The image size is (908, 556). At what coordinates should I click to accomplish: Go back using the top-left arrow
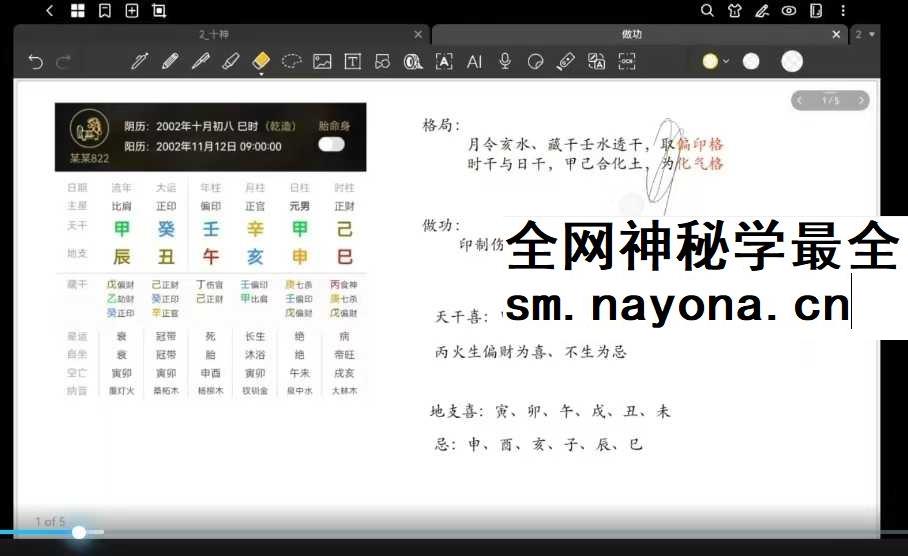coord(50,10)
